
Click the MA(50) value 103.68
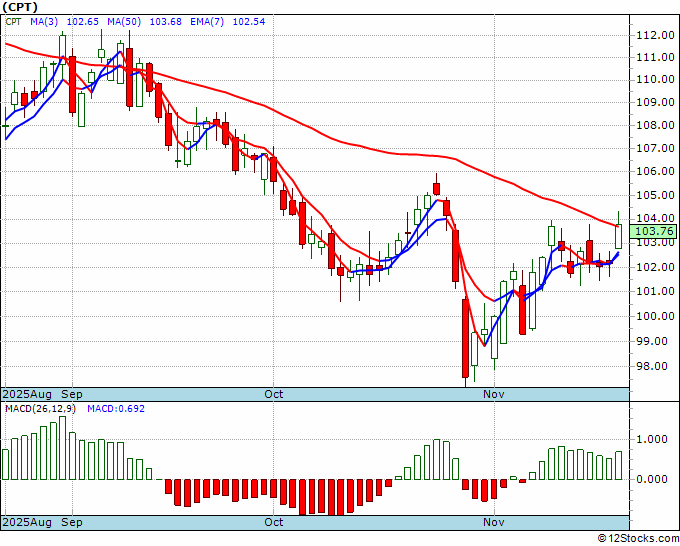[165, 21]
